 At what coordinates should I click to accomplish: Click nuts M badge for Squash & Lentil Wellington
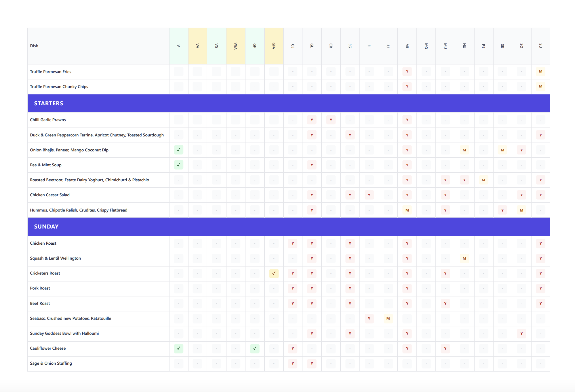[x=464, y=258]
